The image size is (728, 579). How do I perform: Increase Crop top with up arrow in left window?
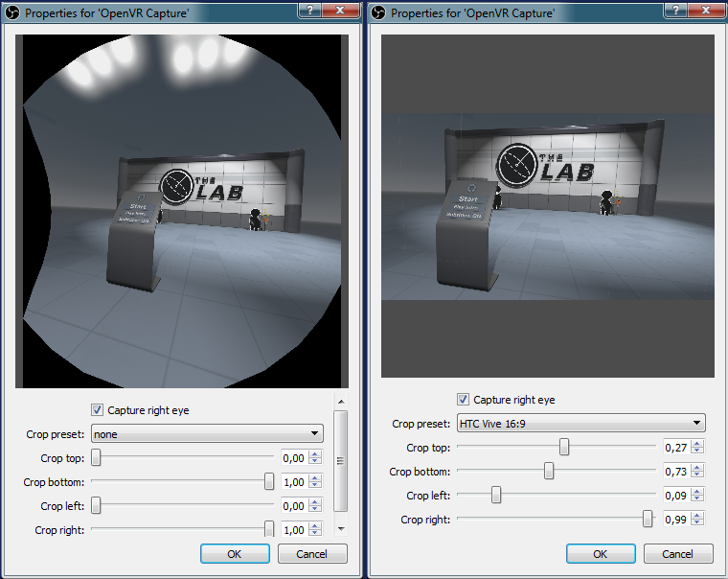(315, 454)
